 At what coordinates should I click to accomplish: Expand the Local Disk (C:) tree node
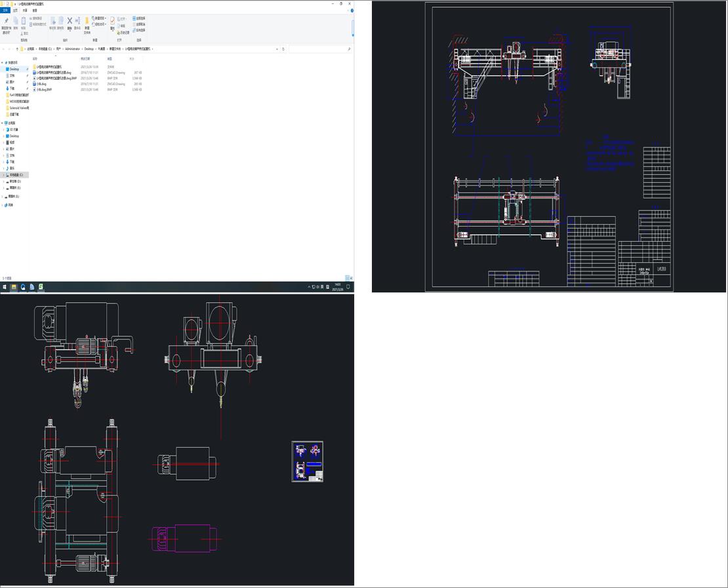click(4, 175)
